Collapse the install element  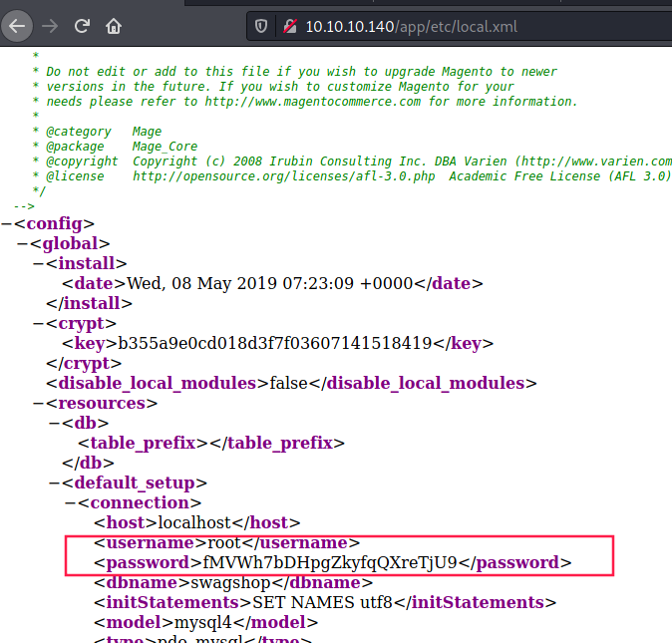click(x=39, y=263)
